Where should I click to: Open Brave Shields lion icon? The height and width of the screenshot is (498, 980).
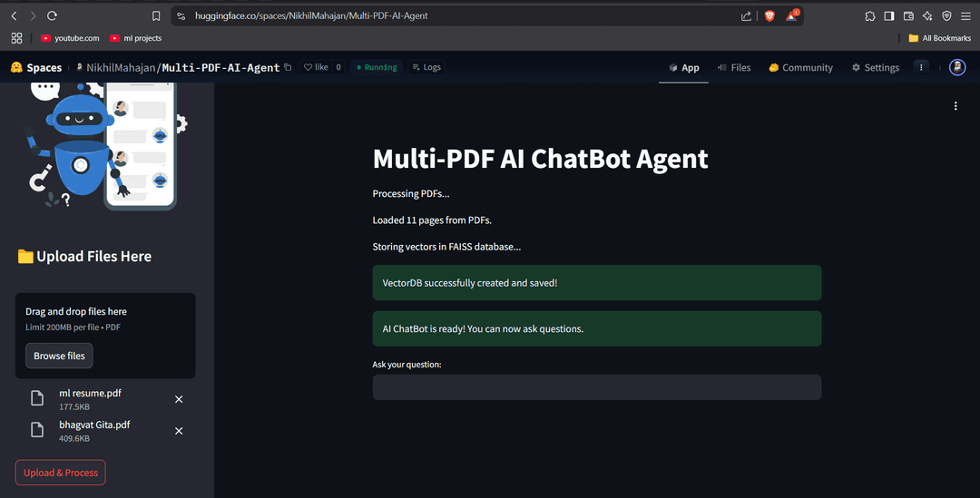770,16
